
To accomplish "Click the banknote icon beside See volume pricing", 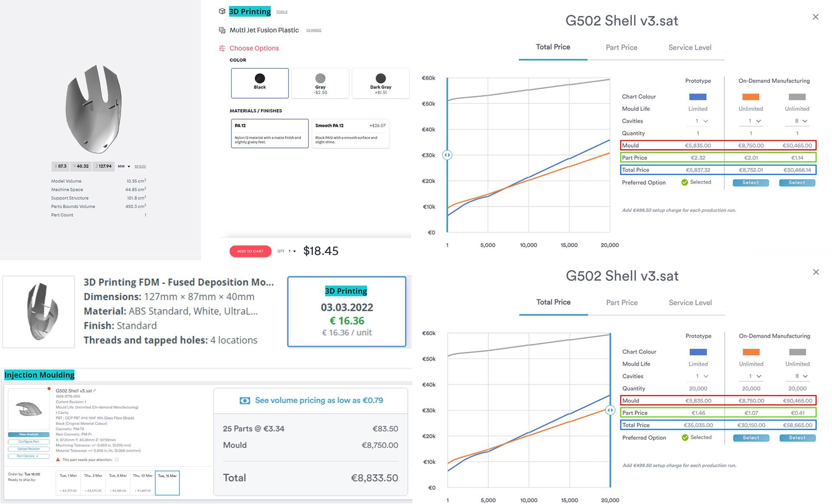I will (245, 401).
